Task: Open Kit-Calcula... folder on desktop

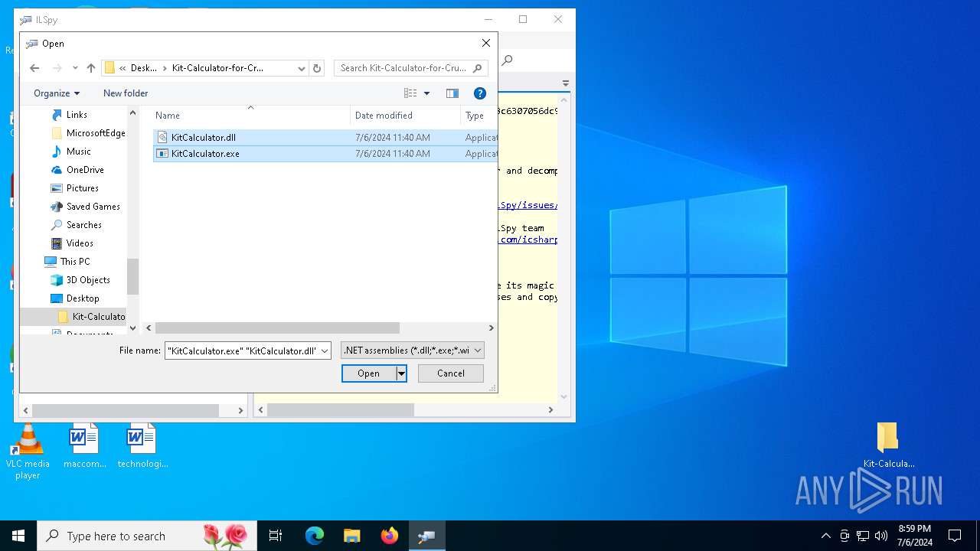Action: click(888, 445)
